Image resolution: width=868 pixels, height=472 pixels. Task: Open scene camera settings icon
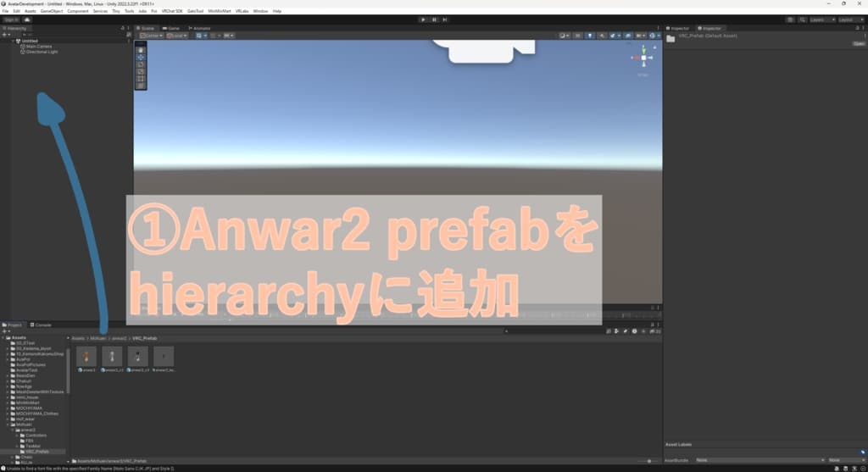tap(641, 36)
